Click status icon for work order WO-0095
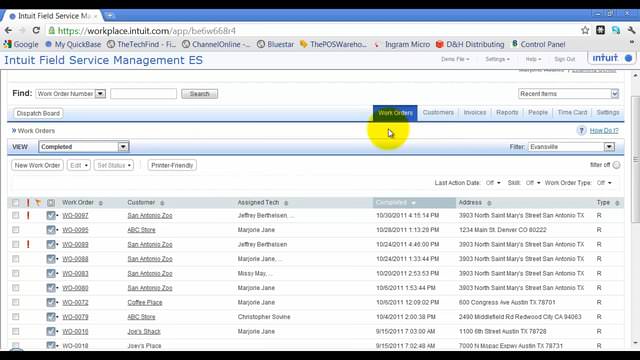 point(51,230)
